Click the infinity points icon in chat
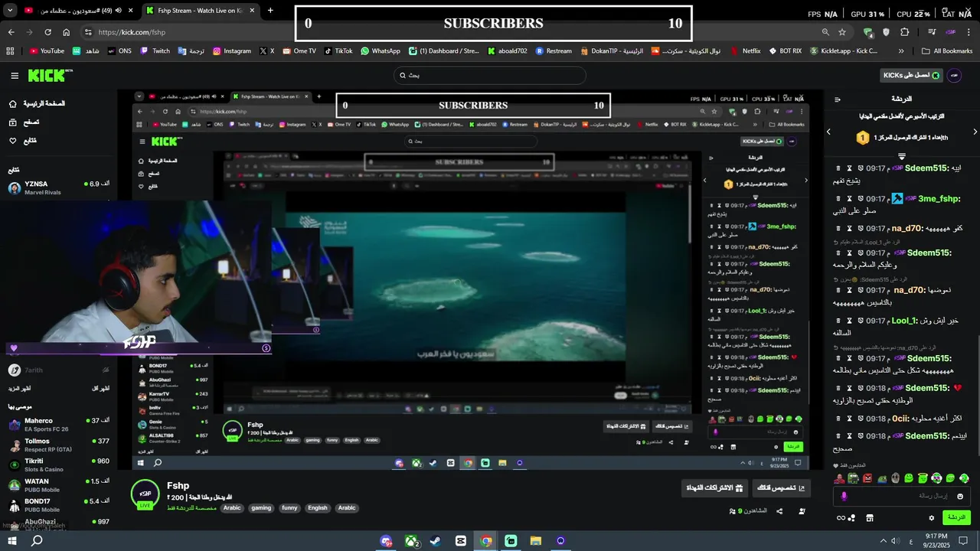 [x=841, y=518]
